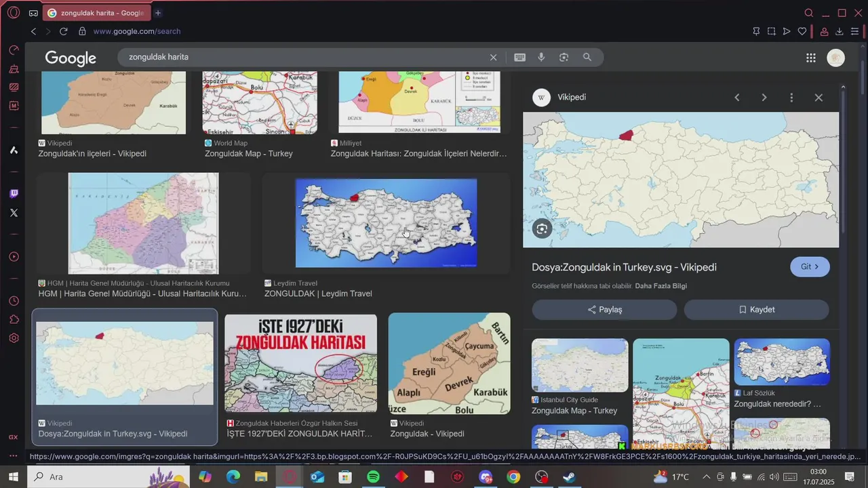Open 'Zonguldak Map - Turkey' World Map result
This screenshot has height=488, width=868.
[x=248, y=154]
